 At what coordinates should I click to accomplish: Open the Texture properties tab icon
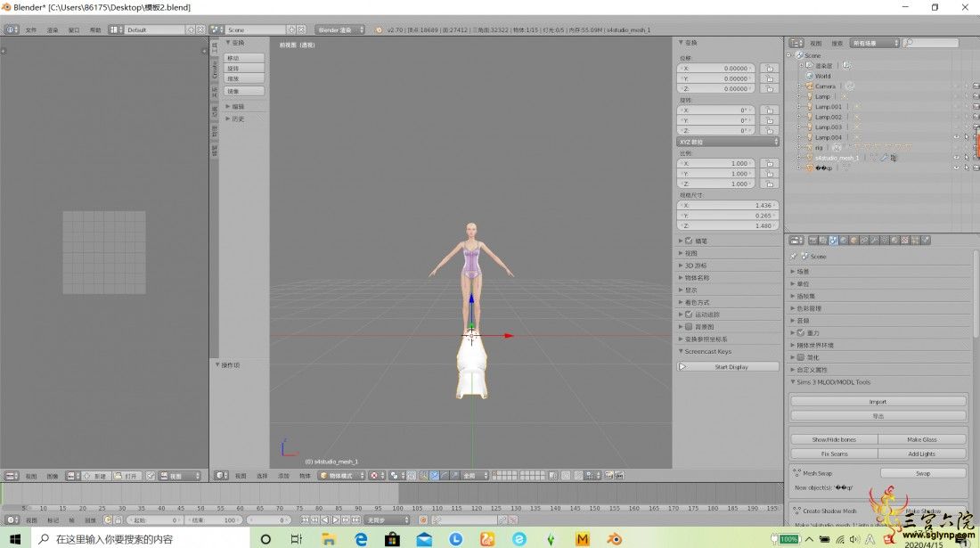904,240
